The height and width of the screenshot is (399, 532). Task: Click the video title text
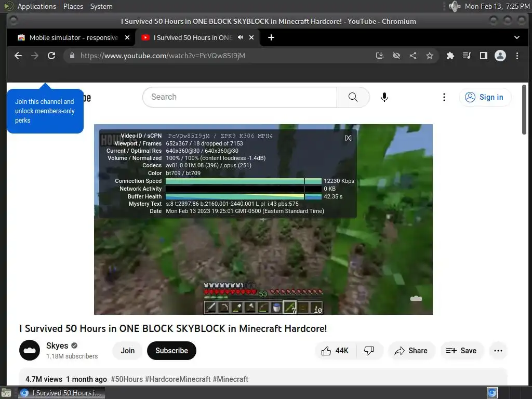(x=173, y=328)
